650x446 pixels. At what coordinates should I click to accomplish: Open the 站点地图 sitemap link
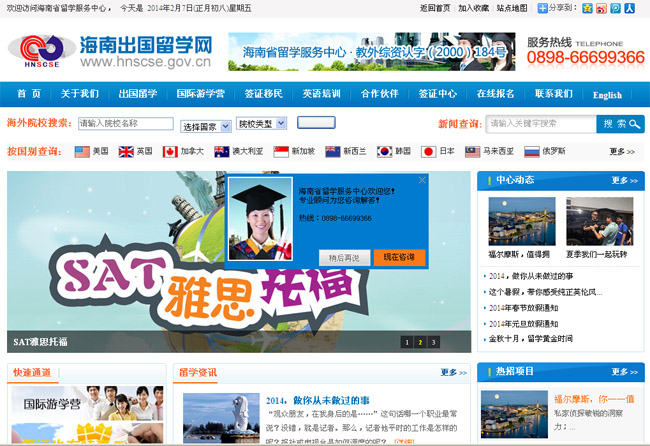pos(513,8)
